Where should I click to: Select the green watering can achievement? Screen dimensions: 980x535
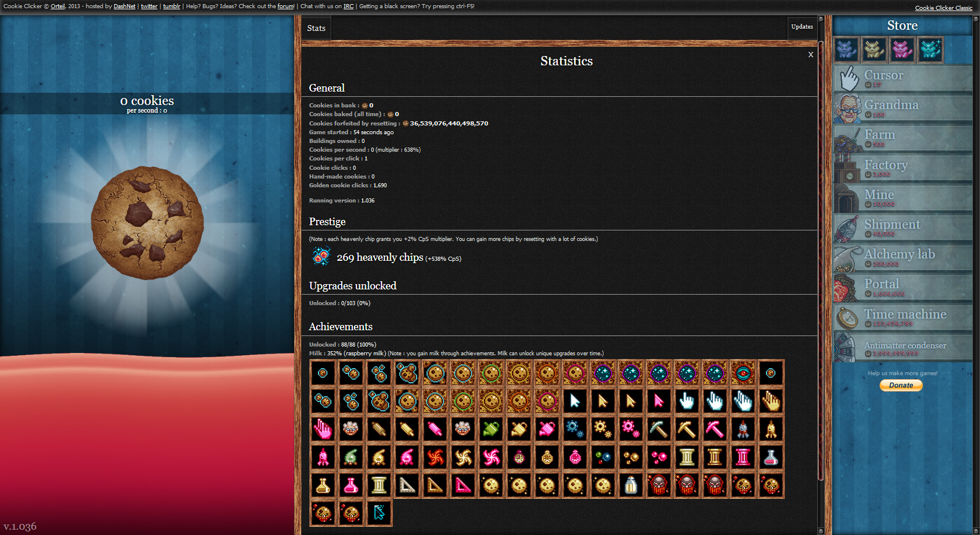pos(491,429)
